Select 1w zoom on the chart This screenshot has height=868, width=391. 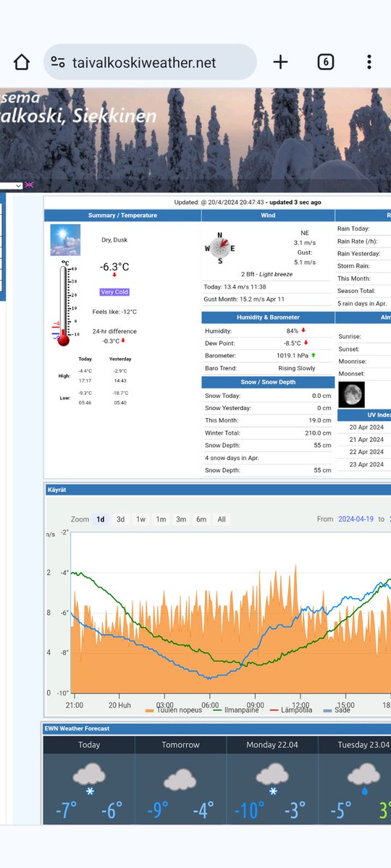tap(140, 519)
